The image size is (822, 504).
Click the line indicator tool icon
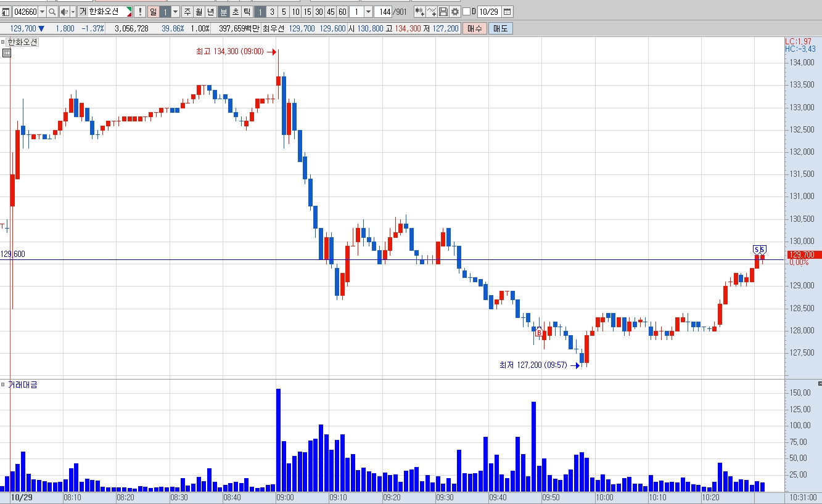tap(432, 12)
